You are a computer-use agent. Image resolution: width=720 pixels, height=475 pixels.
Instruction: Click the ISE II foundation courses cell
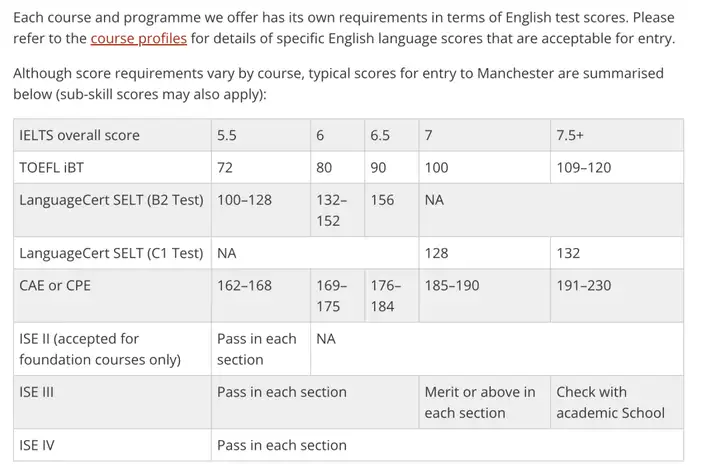[x=112, y=349]
